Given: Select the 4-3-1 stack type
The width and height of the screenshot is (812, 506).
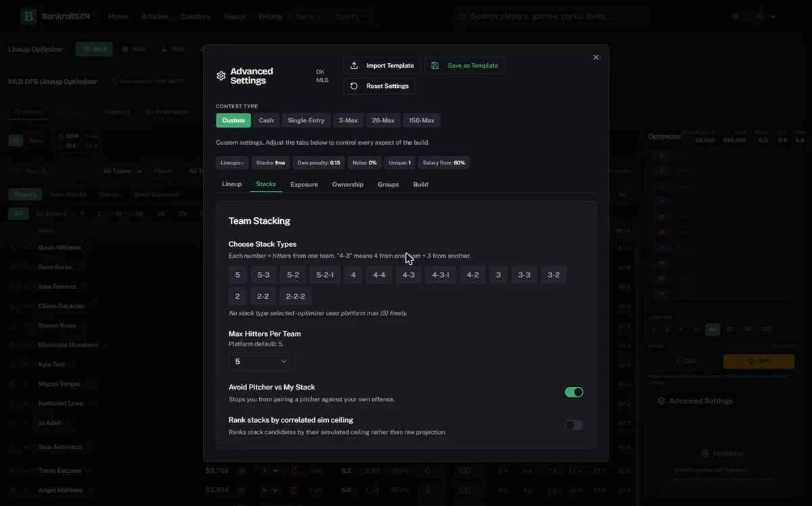Looking at the screenshot, I should 441,275.
